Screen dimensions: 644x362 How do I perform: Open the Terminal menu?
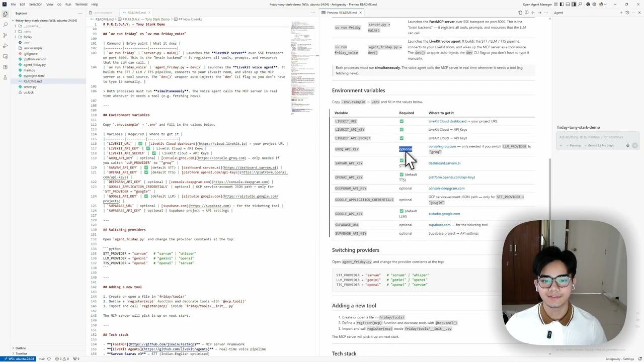coord(81,5)
